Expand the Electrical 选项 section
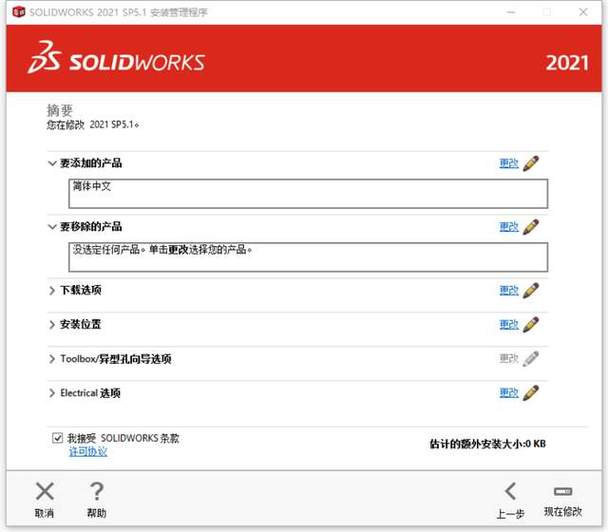This screenshot has height=532, width=608. click(52, 393)
